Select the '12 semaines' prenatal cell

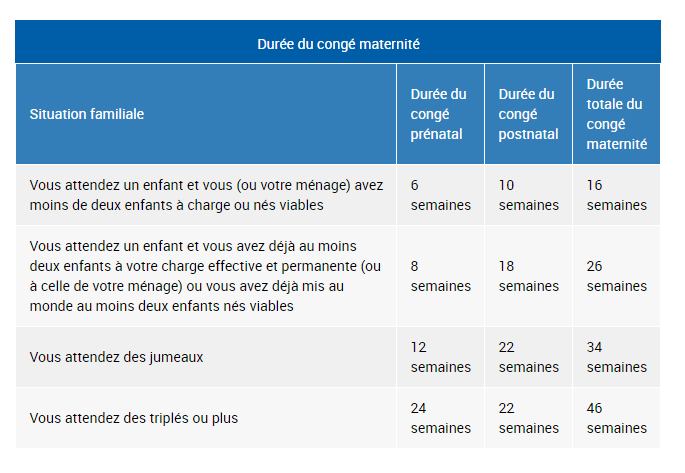[x=440, y=357]
